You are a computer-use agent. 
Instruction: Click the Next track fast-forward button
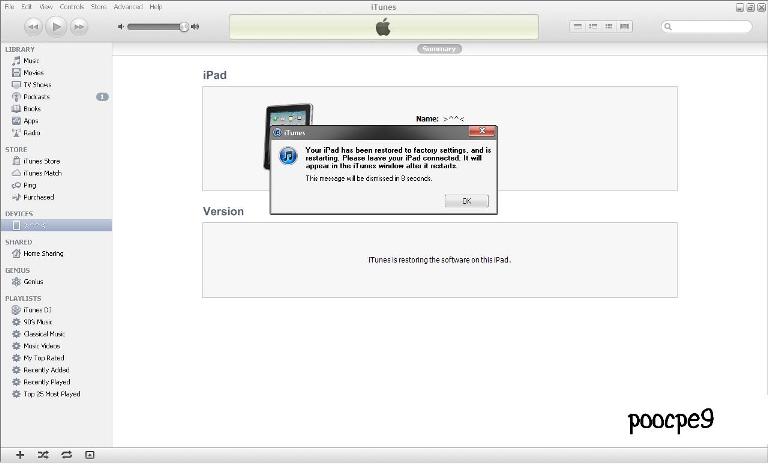click(79, 26)
